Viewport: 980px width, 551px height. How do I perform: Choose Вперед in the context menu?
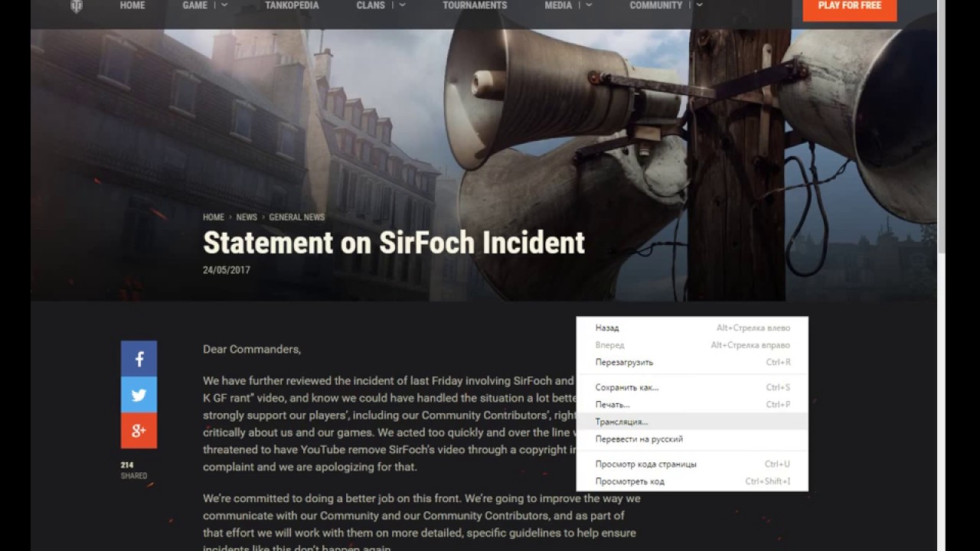click(x=692, y=345)
